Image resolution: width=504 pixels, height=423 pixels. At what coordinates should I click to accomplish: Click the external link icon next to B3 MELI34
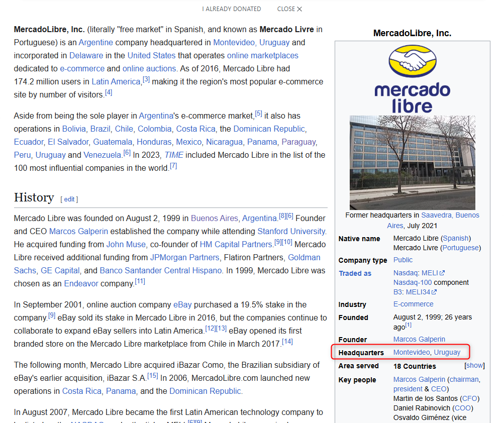click(434, 292)
